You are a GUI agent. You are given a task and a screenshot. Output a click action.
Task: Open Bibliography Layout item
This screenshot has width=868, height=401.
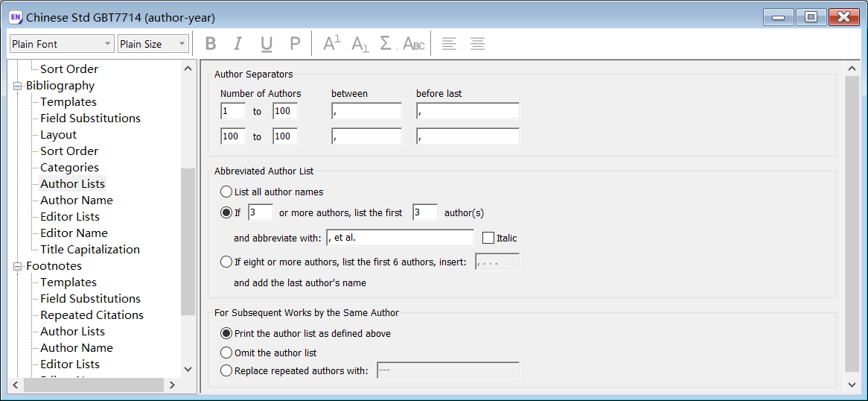(x=58, y=135)
